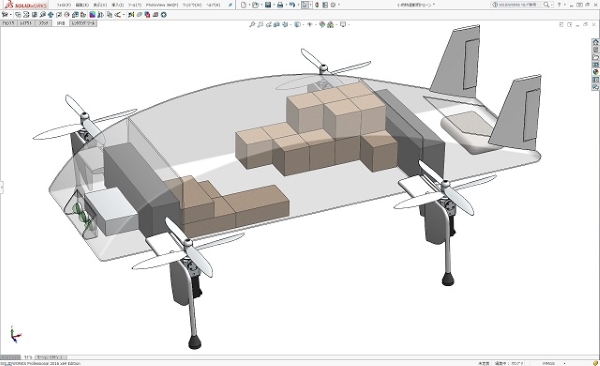Toggle the view settings monitor icon
600x366 pixels.
pyautogui.click(x=343, y=25)
